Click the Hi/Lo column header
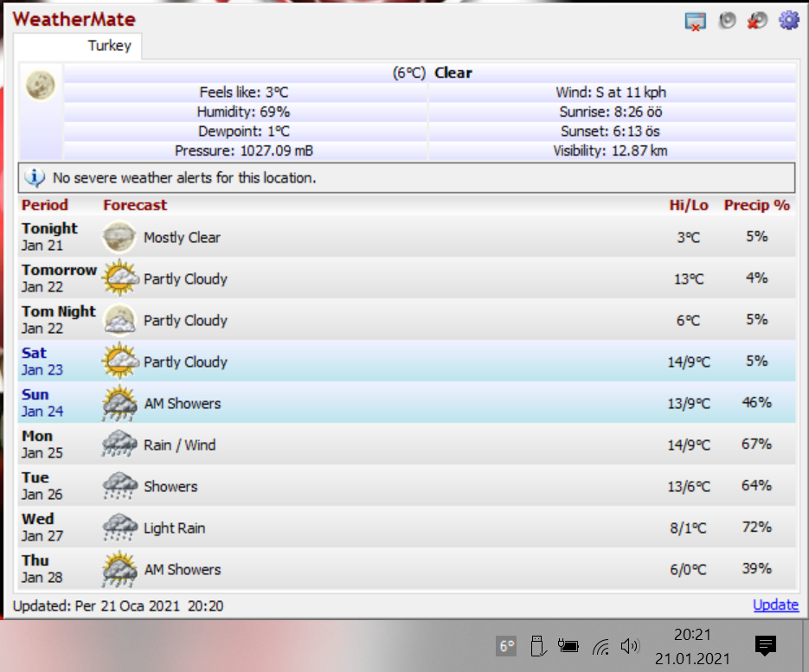The image size is (809, 672). [689, 205]
